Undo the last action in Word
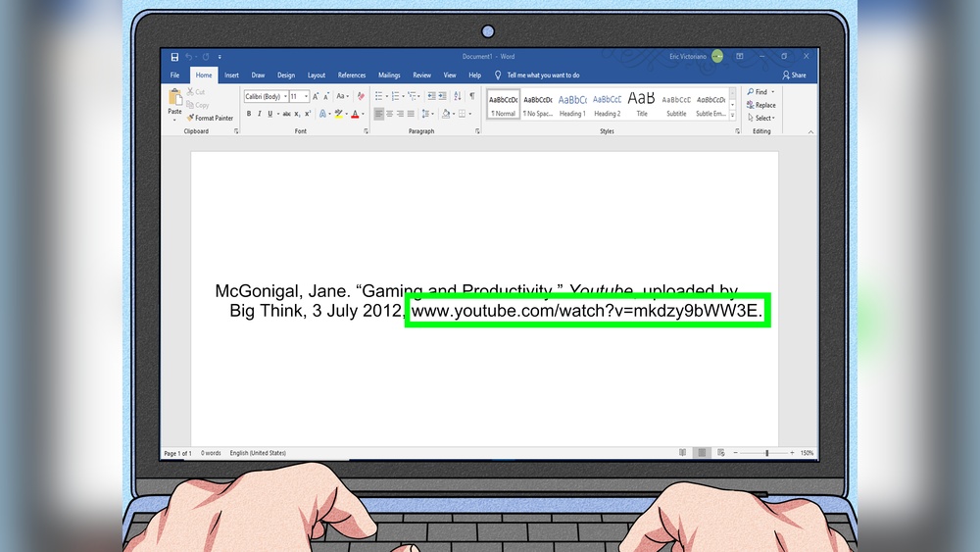This screenshot has width=980, height=552. point(188,57)
